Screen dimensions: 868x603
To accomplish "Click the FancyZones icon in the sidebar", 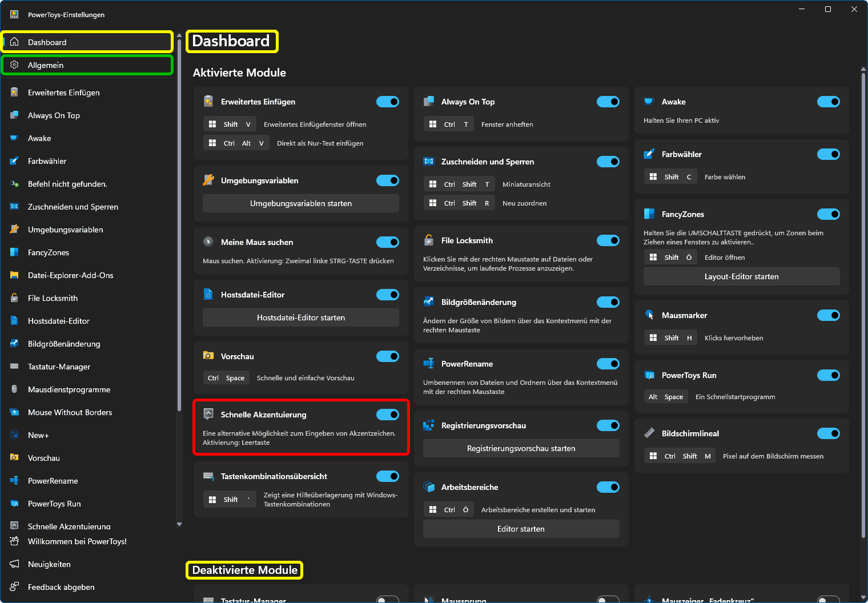I will [x=14, y=252].
